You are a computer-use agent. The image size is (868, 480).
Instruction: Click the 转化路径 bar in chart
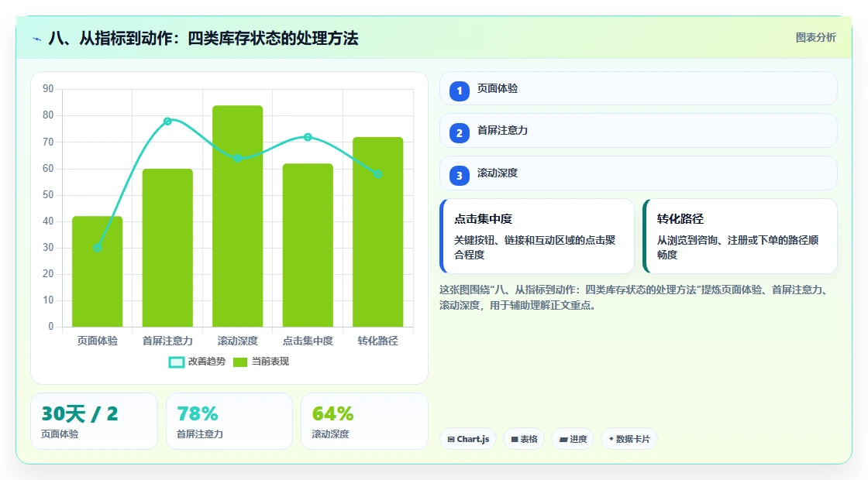(x=377, y=231)
